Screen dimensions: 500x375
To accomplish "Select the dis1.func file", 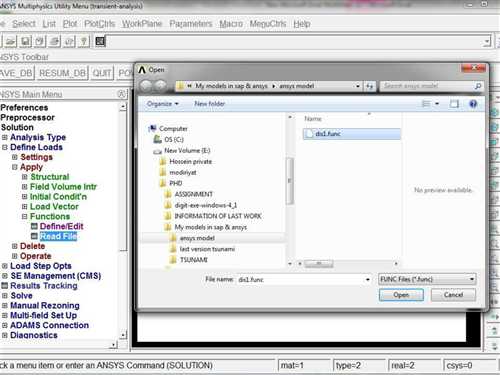I will pyautogui.click(x=352, y=134).
